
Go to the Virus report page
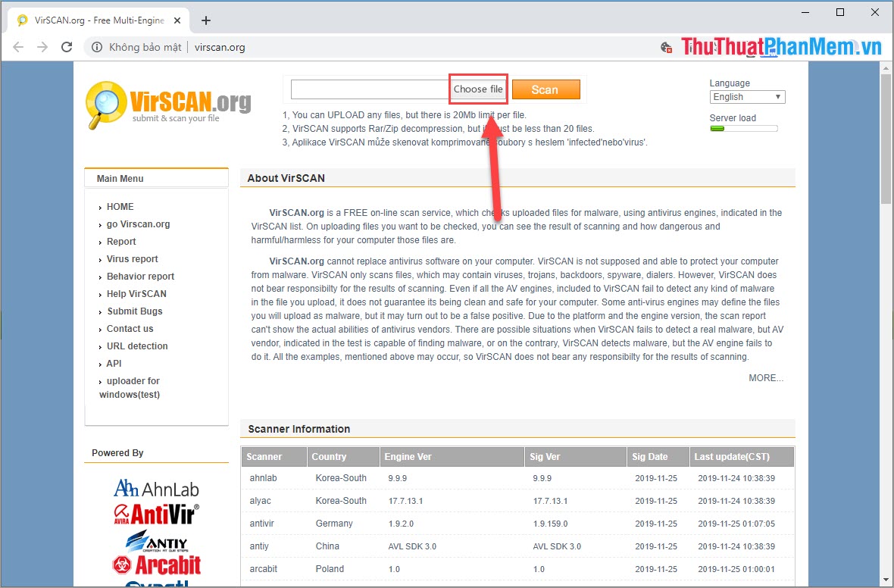(132, 258)
